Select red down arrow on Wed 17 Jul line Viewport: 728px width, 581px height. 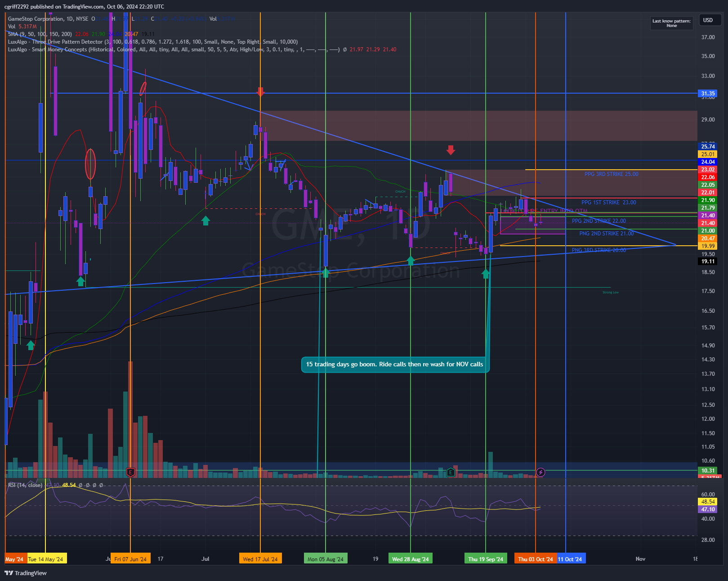[x=260, y=92]
